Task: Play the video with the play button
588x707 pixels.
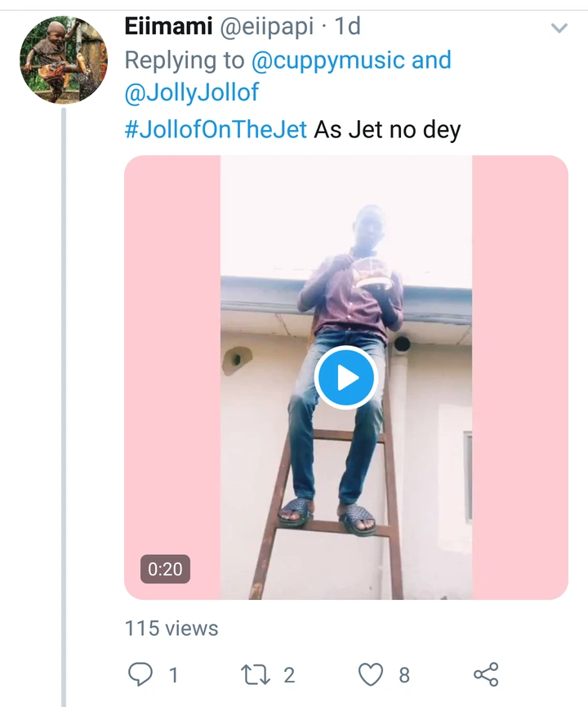Action: (345, 378)
